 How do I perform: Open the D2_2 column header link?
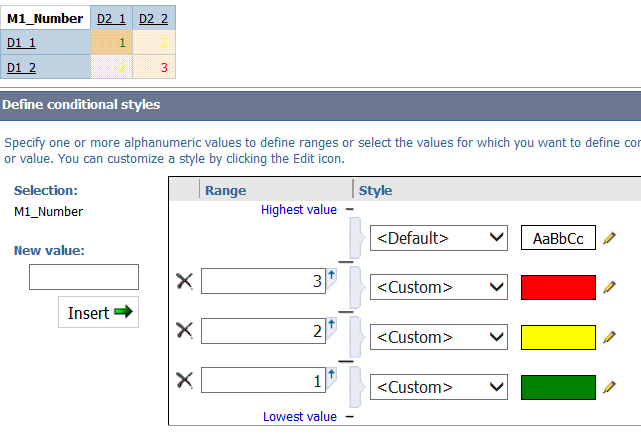tap(153, 19)
